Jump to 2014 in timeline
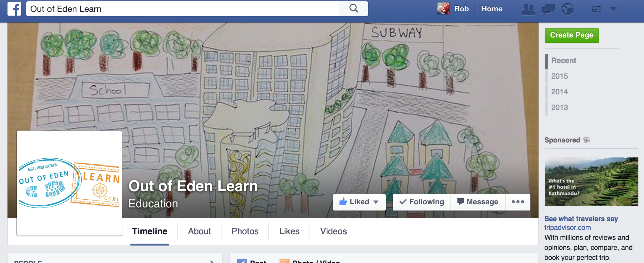 coord(559,92)
